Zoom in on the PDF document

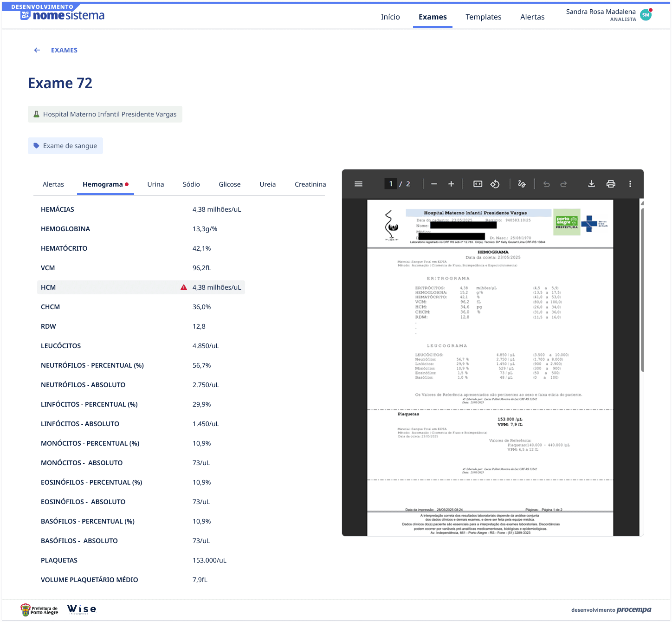point(451,183)
